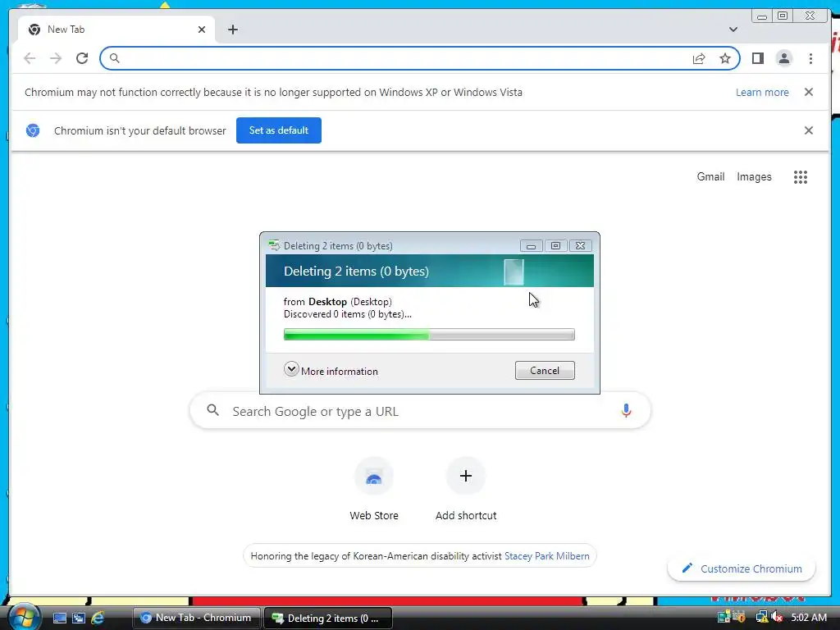Maximize the Deleting 2 items dialog
This screenshot has height=630, width=840.
coord(555,246)
